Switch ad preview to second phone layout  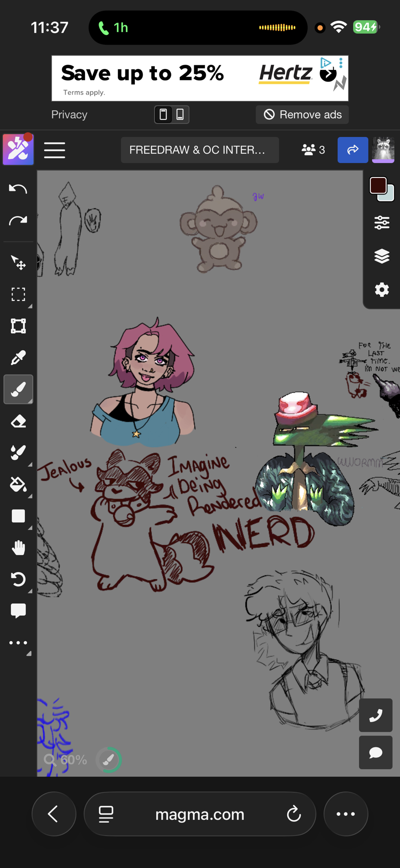(x=180, y=115)
